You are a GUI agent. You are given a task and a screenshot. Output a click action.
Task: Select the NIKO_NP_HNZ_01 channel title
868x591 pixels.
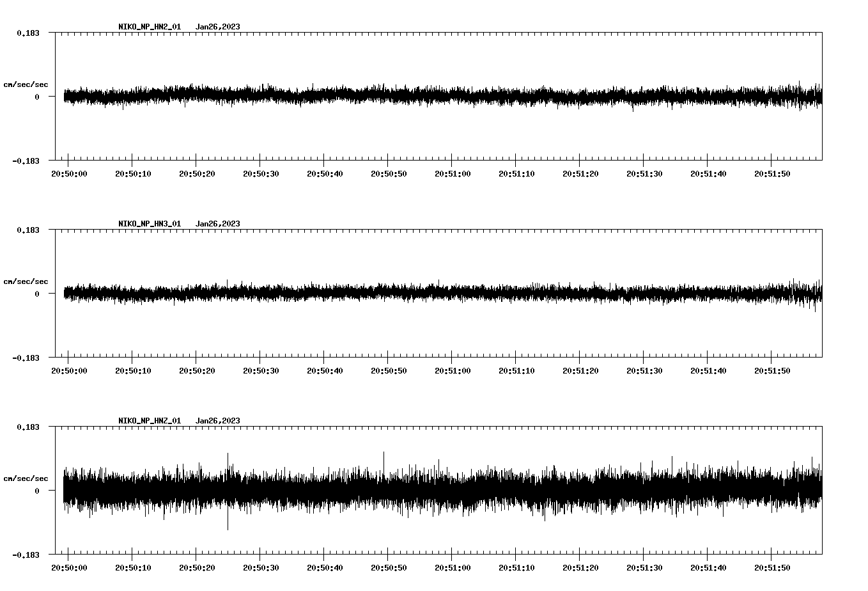[150, 421]
